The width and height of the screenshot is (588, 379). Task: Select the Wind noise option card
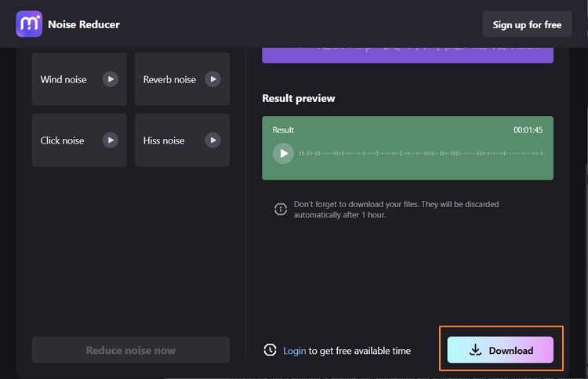coord(79,79)
